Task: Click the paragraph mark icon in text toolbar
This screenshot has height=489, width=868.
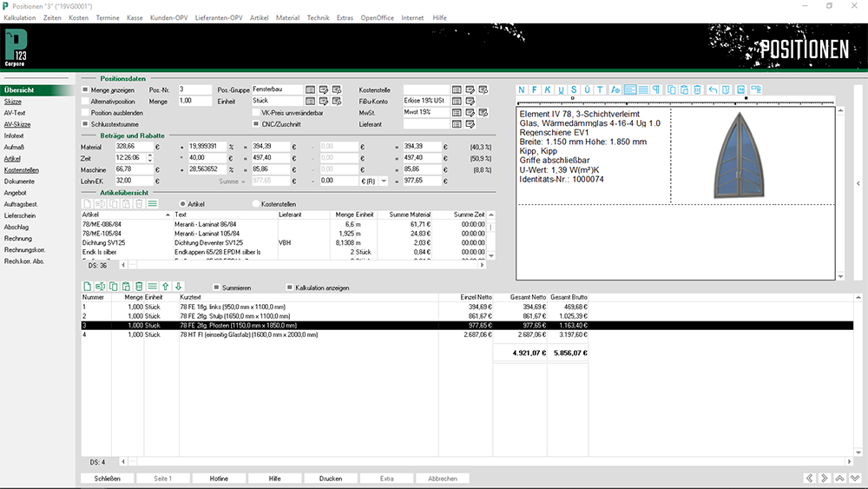Action: coord(656,89)
